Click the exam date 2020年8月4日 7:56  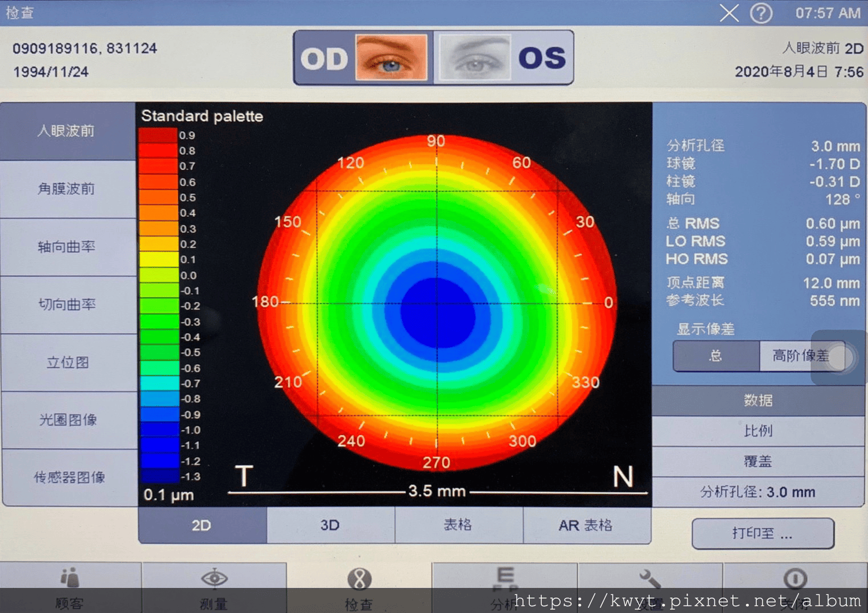[x=799, y=72]
